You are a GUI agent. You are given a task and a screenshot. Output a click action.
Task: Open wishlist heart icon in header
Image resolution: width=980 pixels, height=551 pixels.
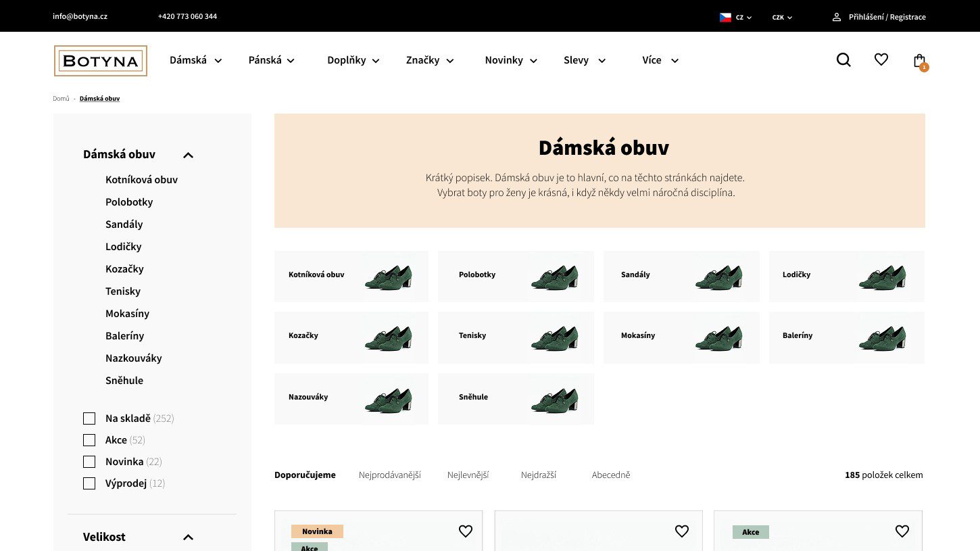881,60
